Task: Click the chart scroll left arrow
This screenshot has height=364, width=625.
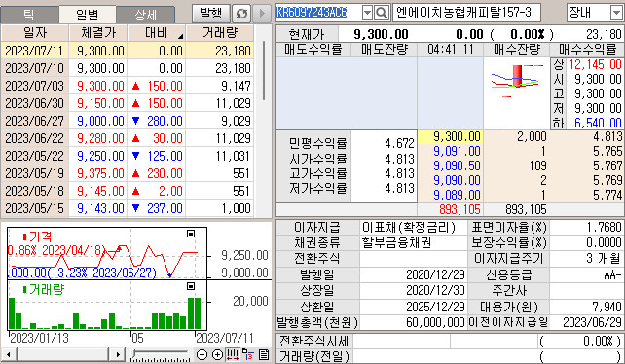Action: [8, 354]
